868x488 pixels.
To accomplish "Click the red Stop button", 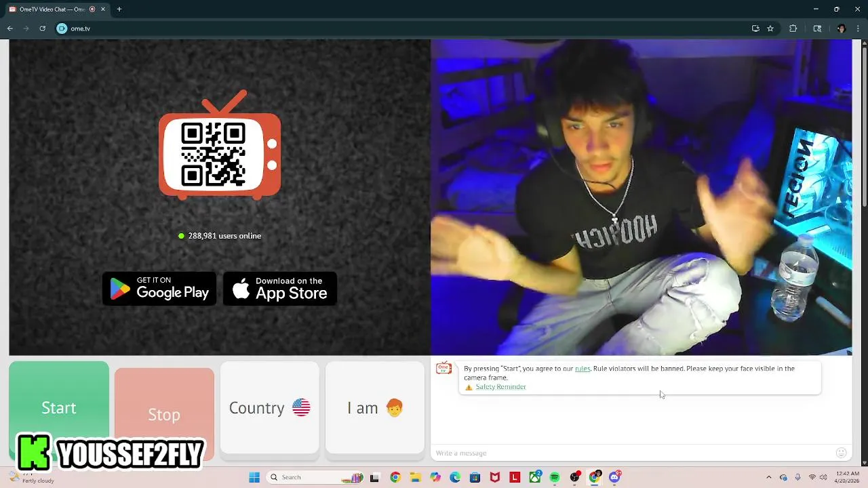I will tap(164, 414).
